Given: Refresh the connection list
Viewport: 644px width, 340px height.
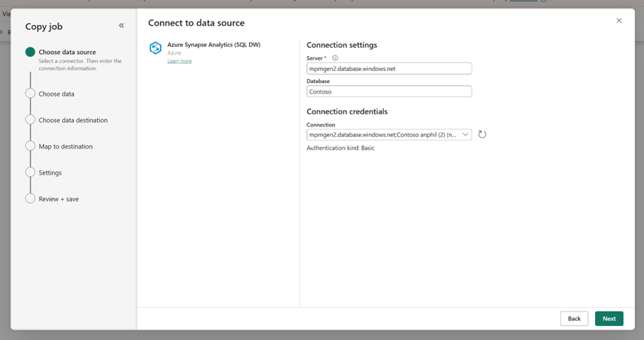Looking at the screenshot, I should coord(482,134).
